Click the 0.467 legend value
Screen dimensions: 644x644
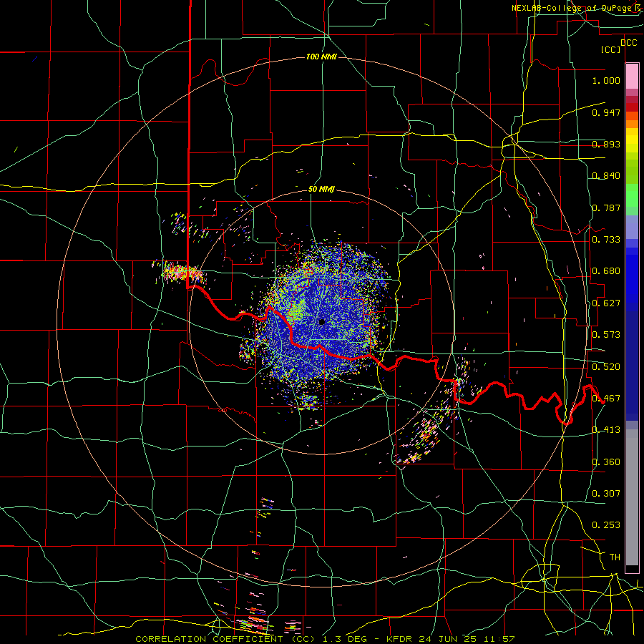click(x=606, y=399)
